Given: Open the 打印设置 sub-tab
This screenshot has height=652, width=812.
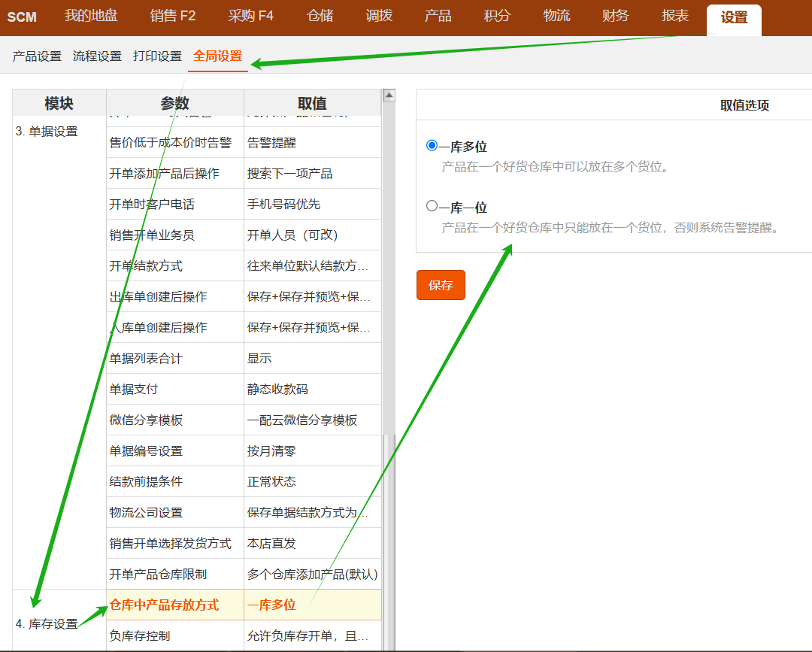Looking at the screenshot, I should coord(157,56).
